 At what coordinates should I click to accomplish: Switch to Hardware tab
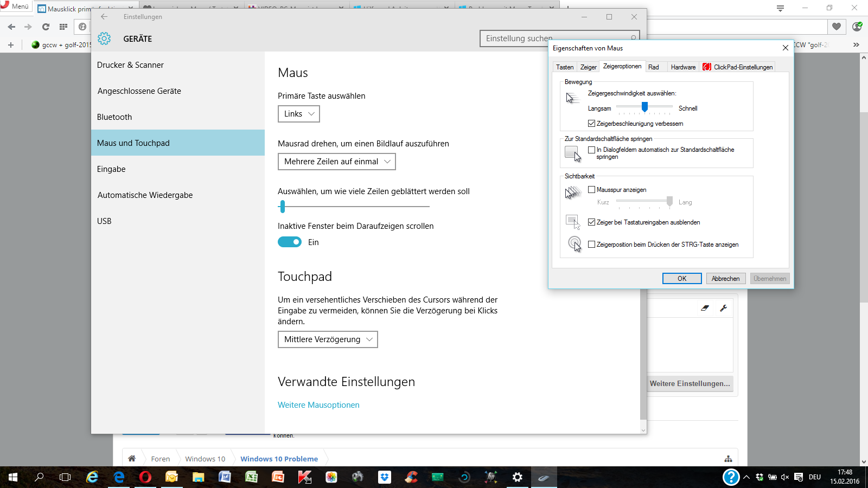tap(683, 67)
